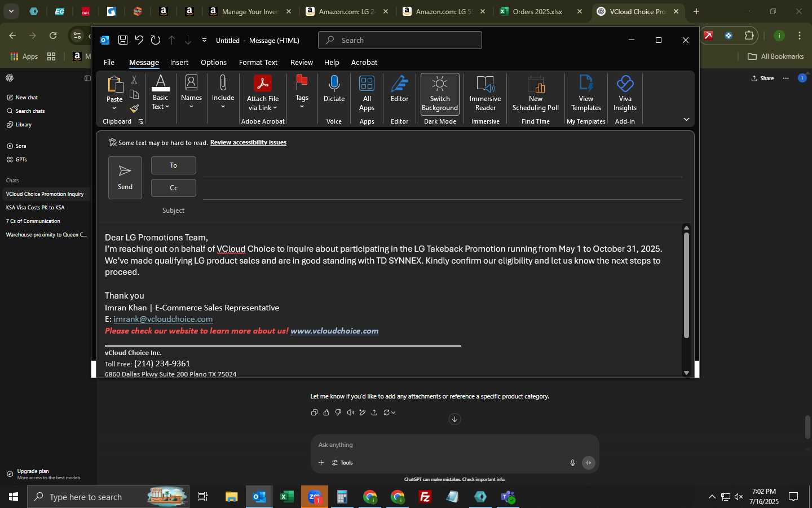
Task: Click Attach File via Link
Action: [263, 94]
